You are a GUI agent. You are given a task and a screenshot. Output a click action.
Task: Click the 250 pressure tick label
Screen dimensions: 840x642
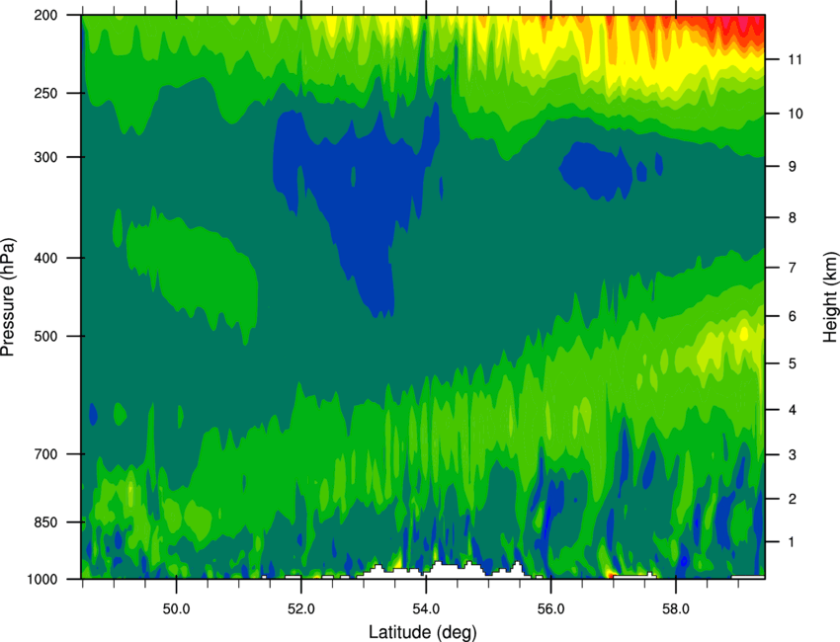pos(46,93)
